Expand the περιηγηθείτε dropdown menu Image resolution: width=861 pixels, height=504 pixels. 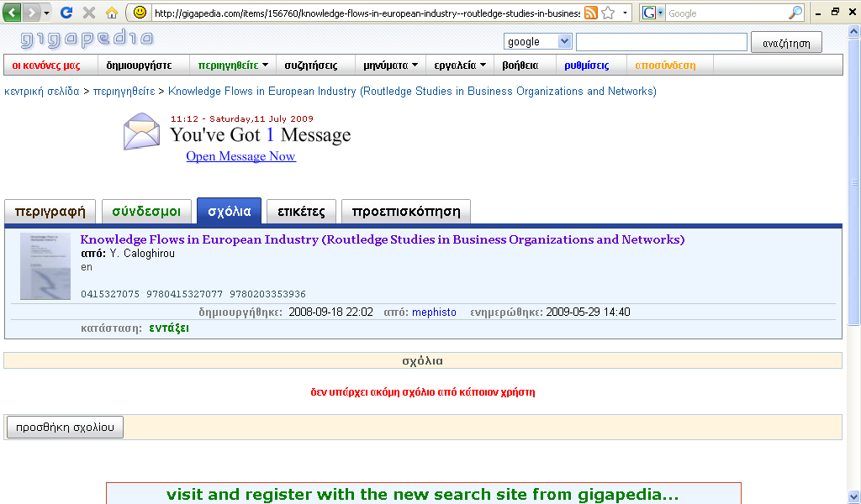[233, 66]
